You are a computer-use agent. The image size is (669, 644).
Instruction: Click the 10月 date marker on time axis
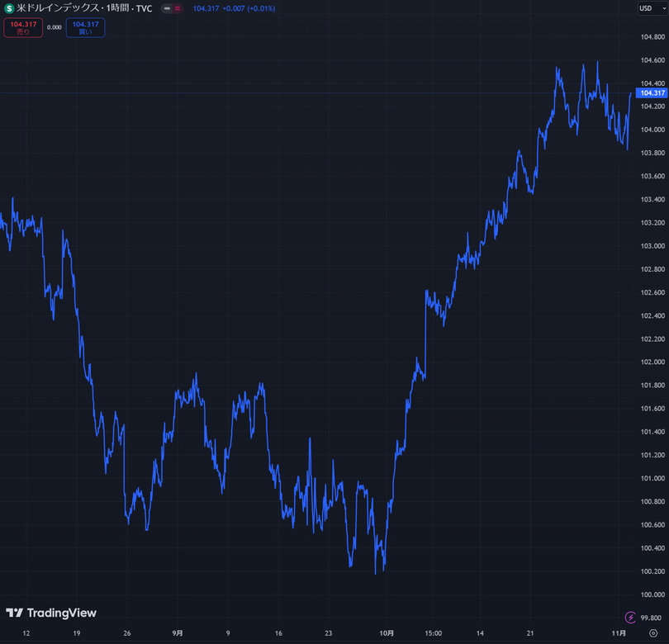tap(386, 632)
